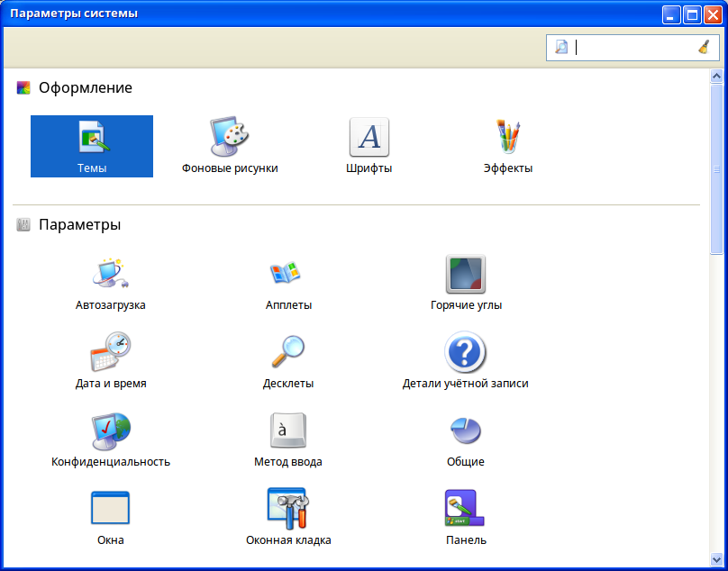Click the Параметры section heading text
Viewport: 728px width, 571px height.
pos(80,224)
